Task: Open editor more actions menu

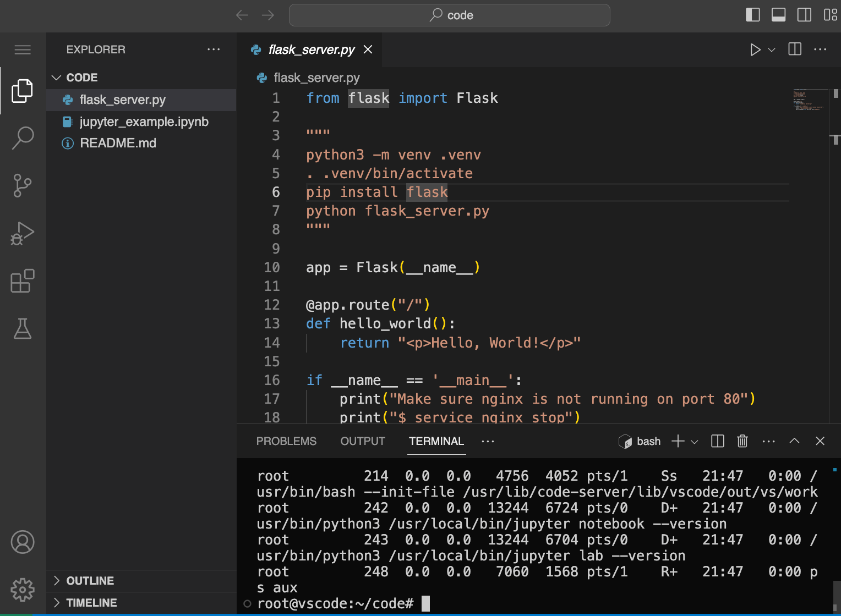Action: pos(820,50)
